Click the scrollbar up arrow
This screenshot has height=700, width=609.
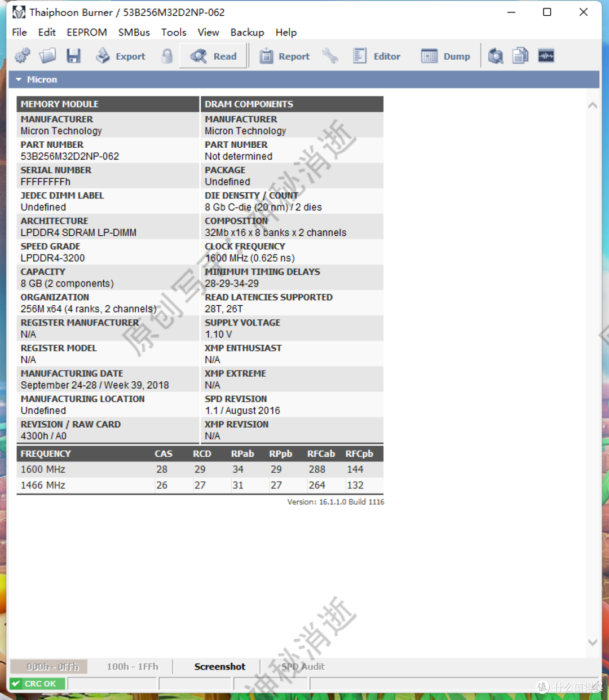[x=592, y=105]
